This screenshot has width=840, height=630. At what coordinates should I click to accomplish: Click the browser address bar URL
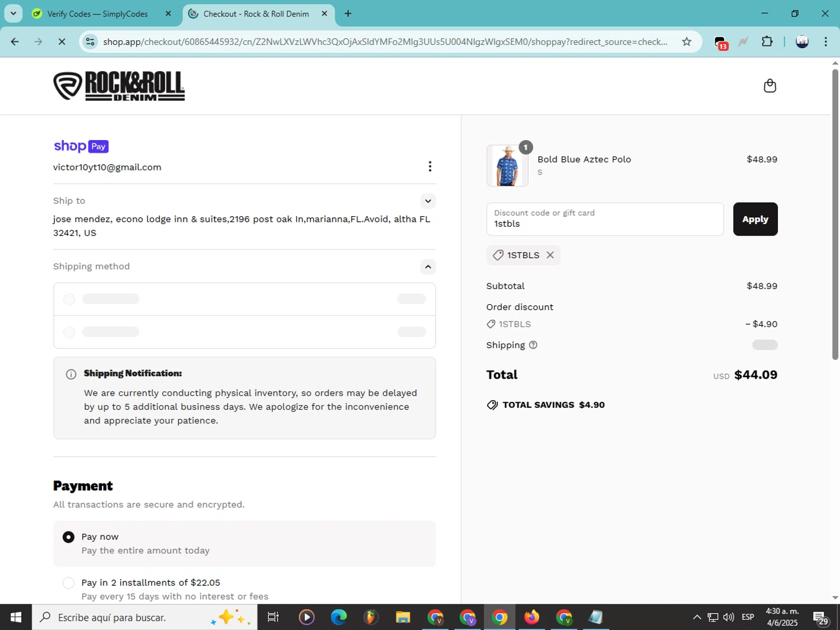385,41
